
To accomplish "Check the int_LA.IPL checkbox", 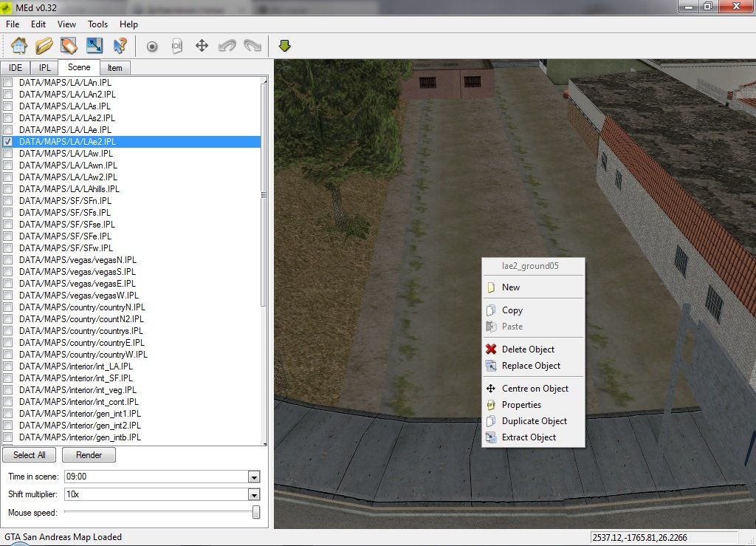I will tap(7, 366).
